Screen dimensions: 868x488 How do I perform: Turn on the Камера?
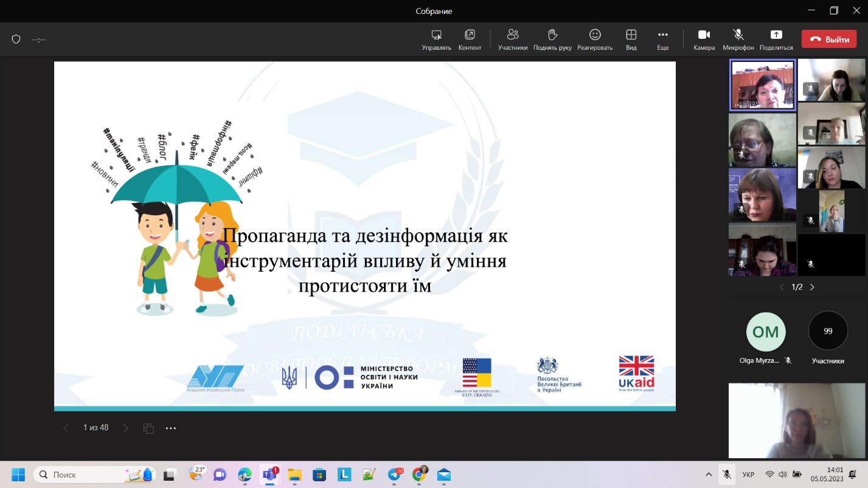[x=704, y=40]
